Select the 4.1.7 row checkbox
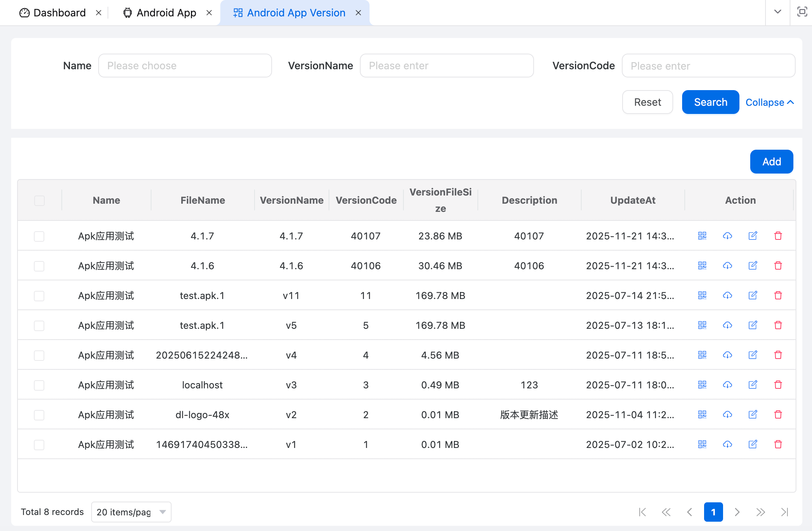Viewport: 812px width, 531px height. point(39,236)
